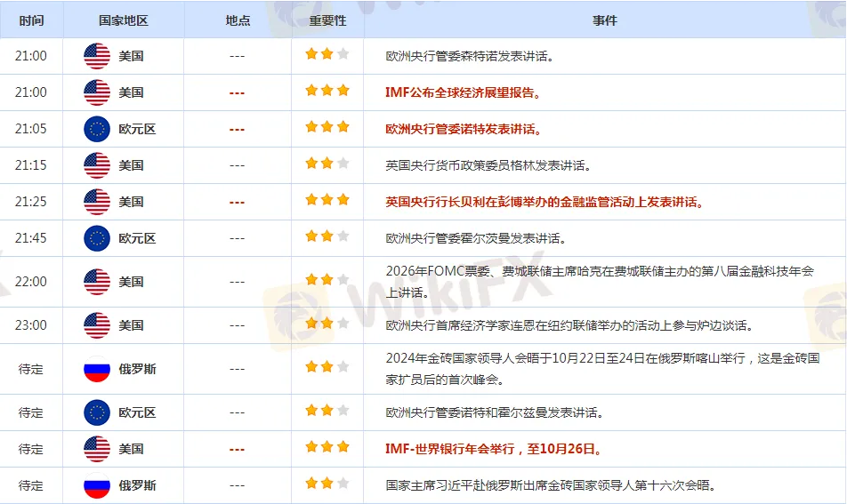Screen dimensions: 847x504
Task: Select the eurozone flag in the 21:45 row
Action: [x=97, y=238]
